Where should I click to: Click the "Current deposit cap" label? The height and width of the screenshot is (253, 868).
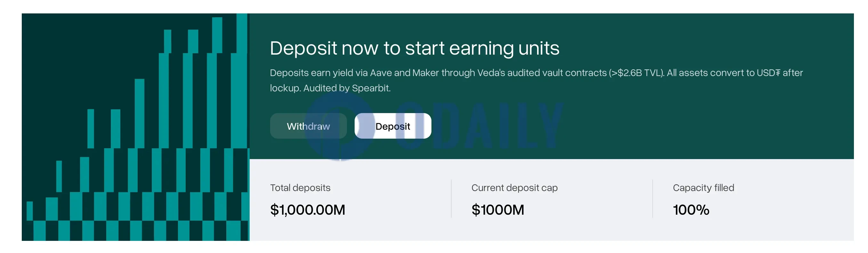coord(514,188)
